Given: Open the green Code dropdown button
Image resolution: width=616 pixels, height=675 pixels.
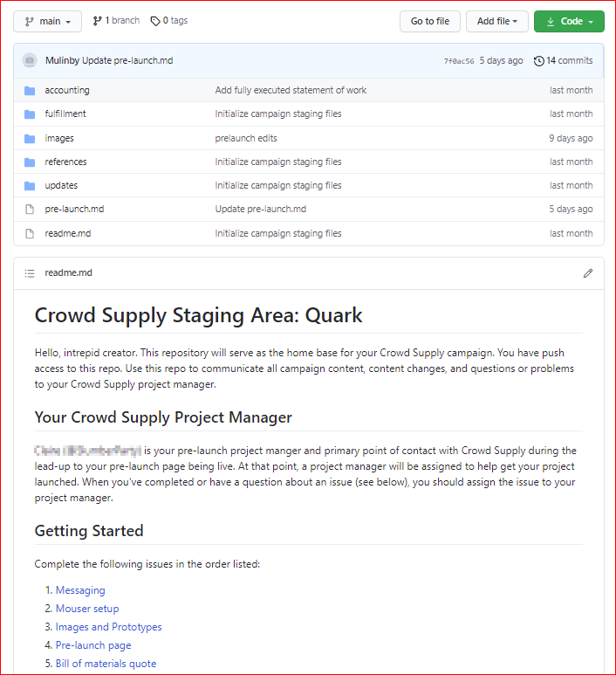Looking at the screenshot, I should click(x=569, y=21).
